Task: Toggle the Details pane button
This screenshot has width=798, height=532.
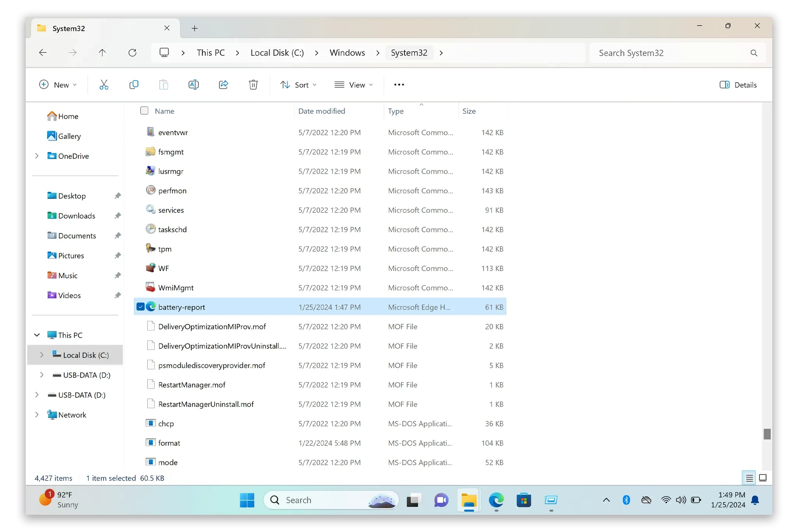Action: [x=738, y=85]
